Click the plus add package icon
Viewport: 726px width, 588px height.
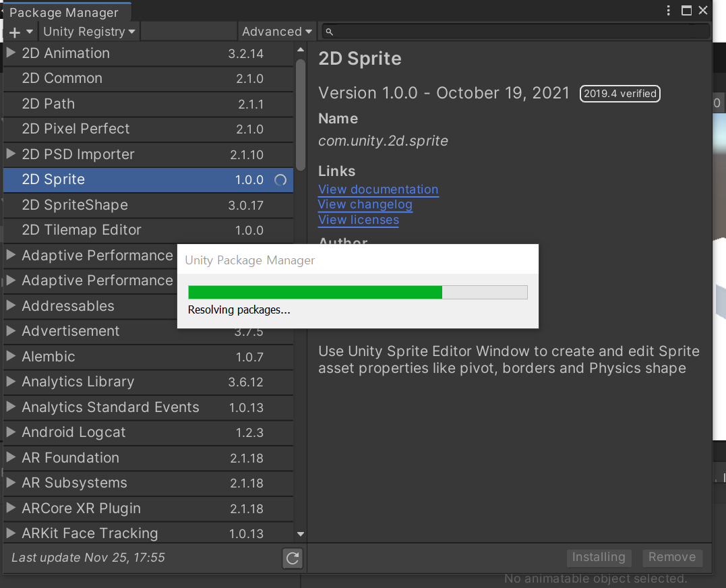[15, 32]
